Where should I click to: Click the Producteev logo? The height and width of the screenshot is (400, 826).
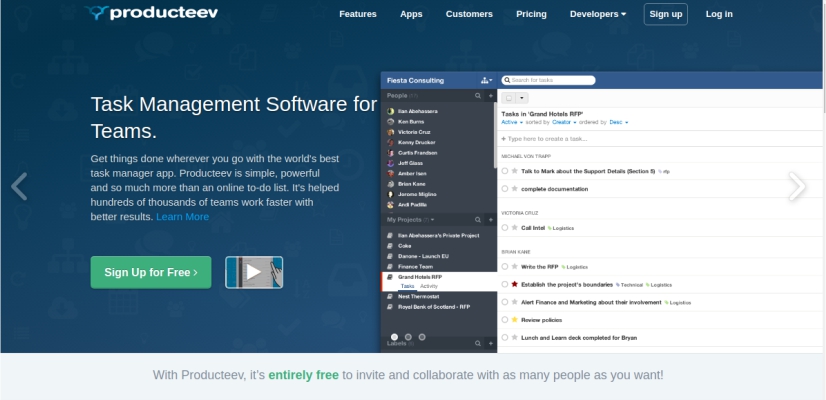point(152,13)
